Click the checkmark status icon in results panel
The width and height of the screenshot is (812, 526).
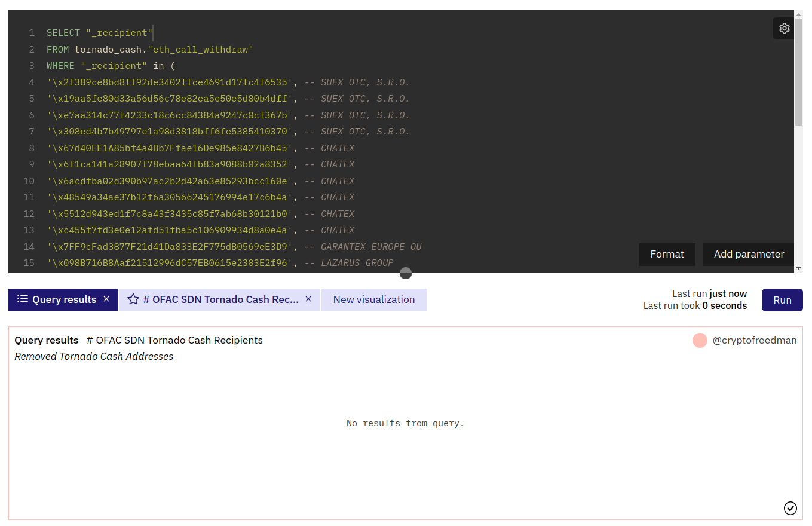790,508
